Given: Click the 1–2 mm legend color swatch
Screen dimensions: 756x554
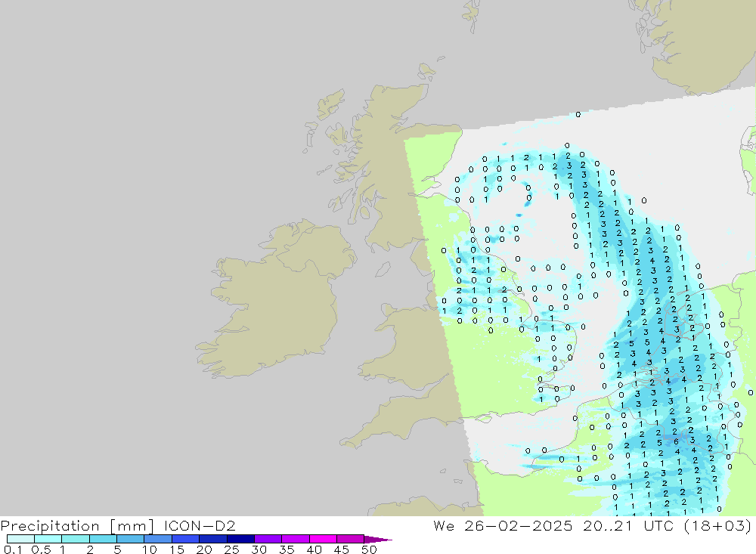Looking at the screenshot, I should tap(75, 539).
